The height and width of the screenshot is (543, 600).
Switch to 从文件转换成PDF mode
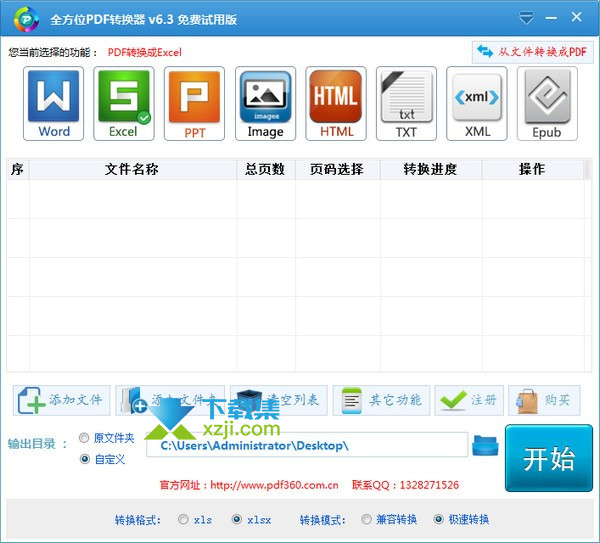(533, 52)
